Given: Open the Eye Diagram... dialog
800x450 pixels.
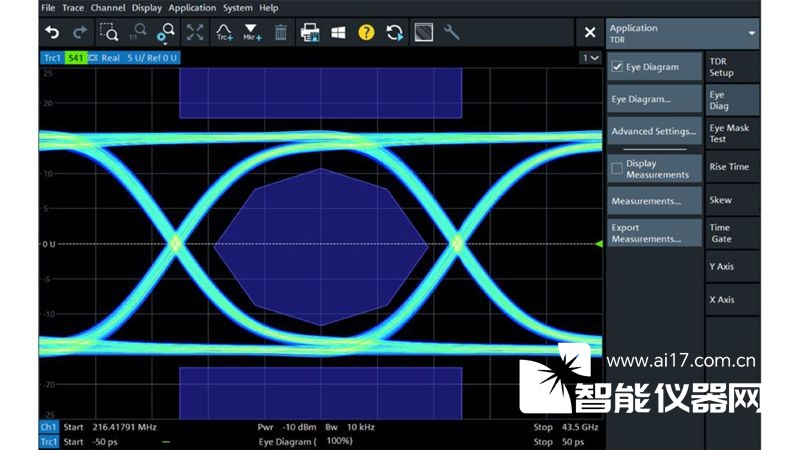Looking at the screenshot, I should (655, 99).
